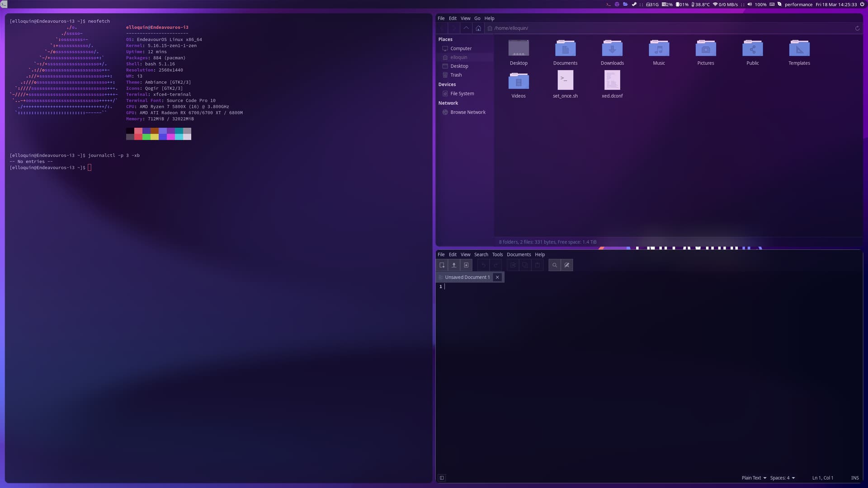Go to parent folder with up arrow
This screenshot has height=488, width=868.
[466, 28]
